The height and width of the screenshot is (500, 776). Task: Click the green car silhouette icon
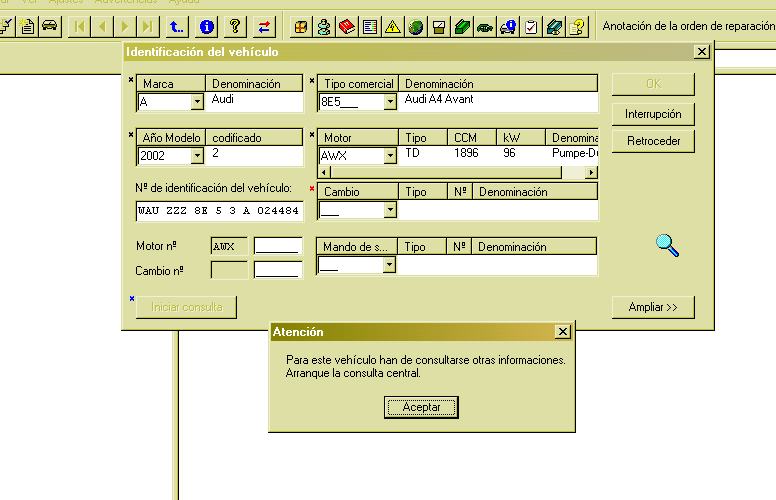tap(485, 27)
